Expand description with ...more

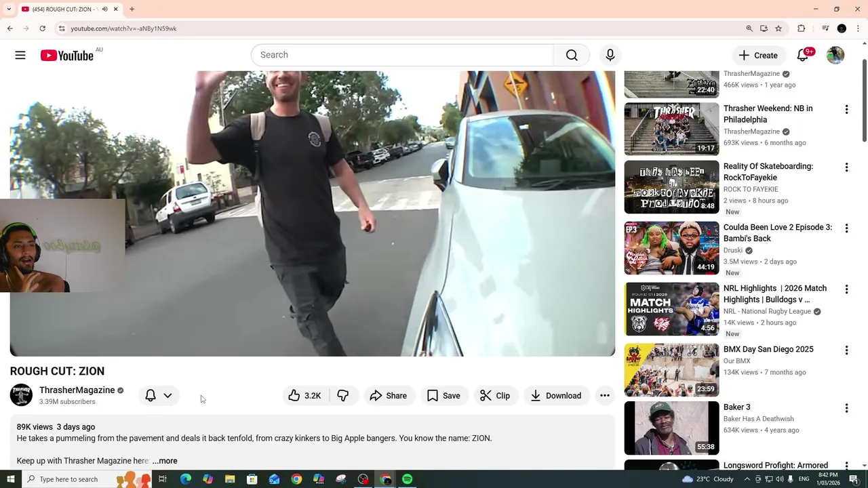[x=165, y=461]
